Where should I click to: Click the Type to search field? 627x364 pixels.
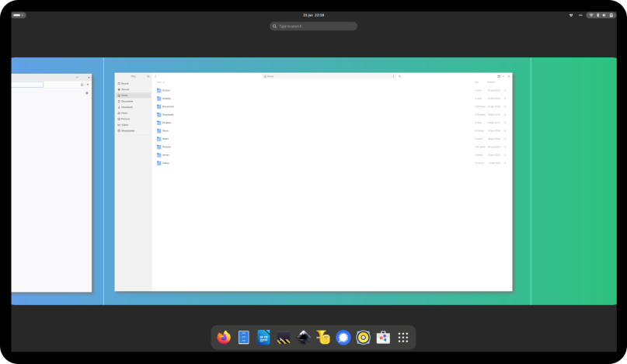coord(314,26)
